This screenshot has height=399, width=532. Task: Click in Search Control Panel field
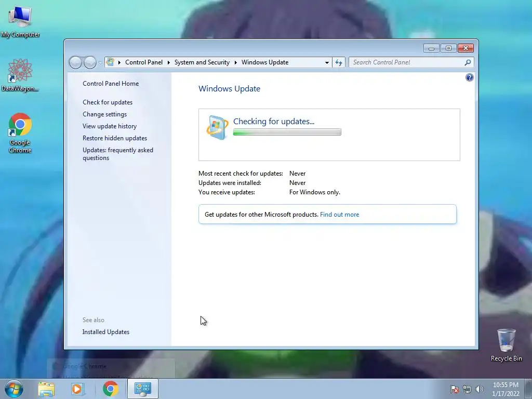point(407,62)
